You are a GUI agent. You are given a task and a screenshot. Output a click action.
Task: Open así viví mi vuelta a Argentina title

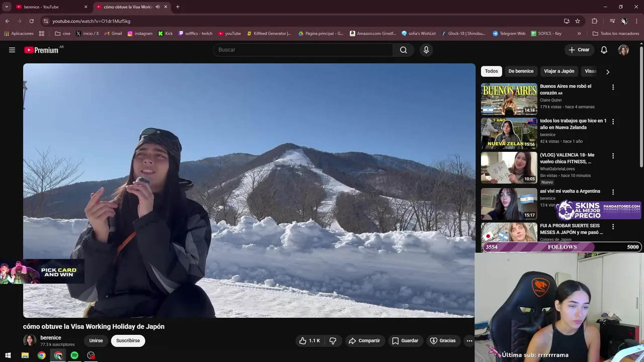point(570,192)
